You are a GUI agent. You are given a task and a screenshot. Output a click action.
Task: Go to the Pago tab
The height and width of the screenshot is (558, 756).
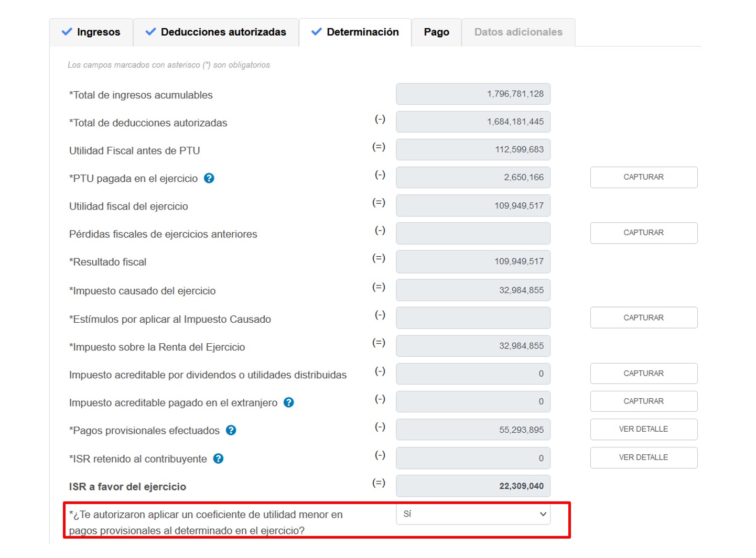point(436,32)
